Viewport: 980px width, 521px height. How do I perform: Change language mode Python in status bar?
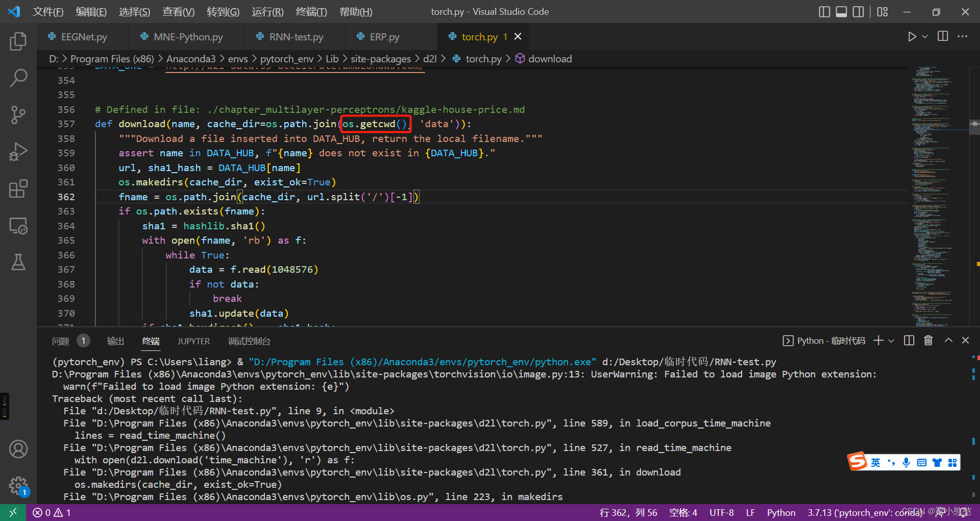click(781, 512)
